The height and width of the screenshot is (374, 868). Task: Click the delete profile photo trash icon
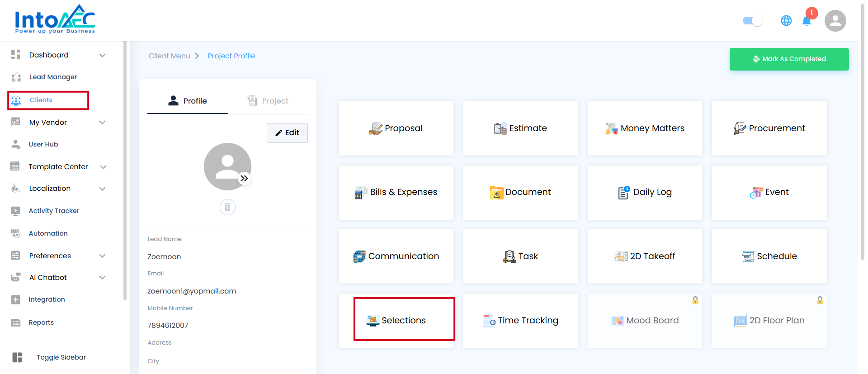pyautogui.click(x=227, y=207)
